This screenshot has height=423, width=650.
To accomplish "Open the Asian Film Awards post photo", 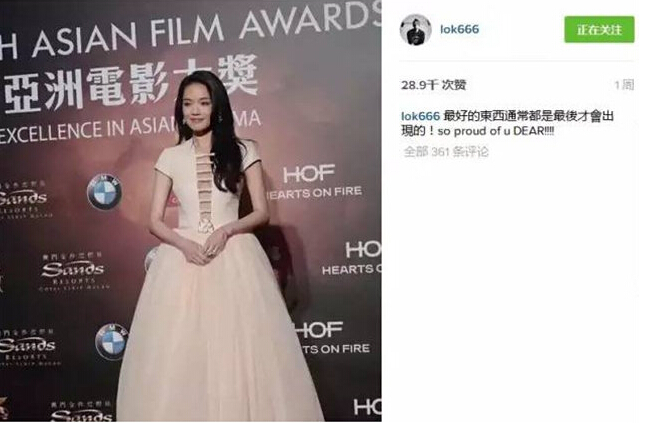I will (x=191, y=211).
